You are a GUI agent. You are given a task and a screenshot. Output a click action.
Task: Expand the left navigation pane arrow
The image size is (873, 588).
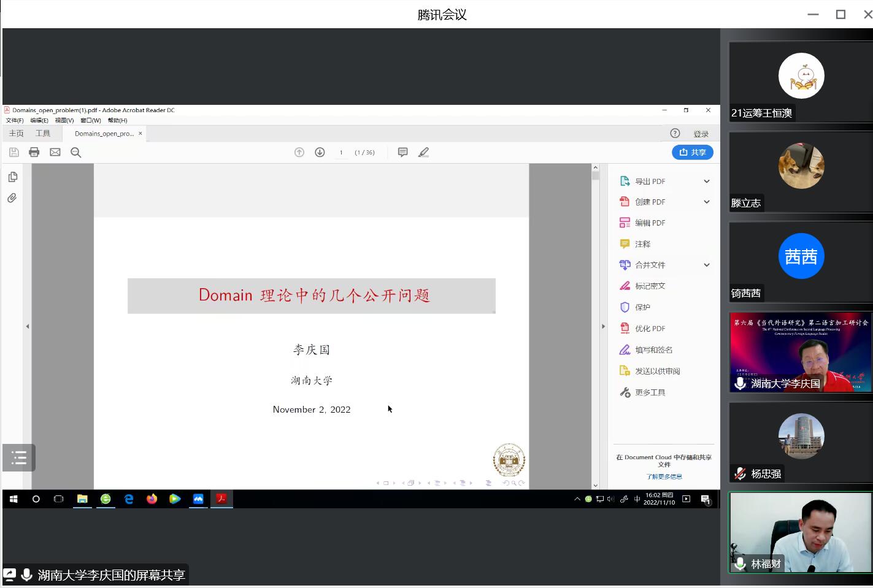(28, 326)
